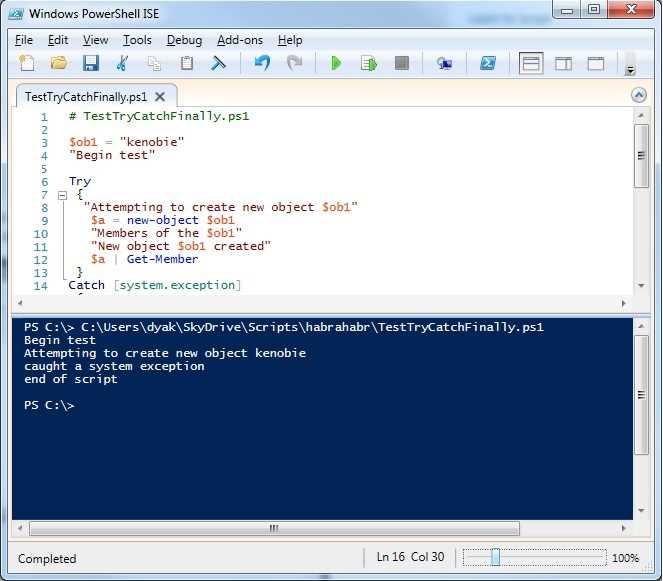Click 'Attempting to create new object kenobie' output
The image size is (663, 581).
coord(165,353)
